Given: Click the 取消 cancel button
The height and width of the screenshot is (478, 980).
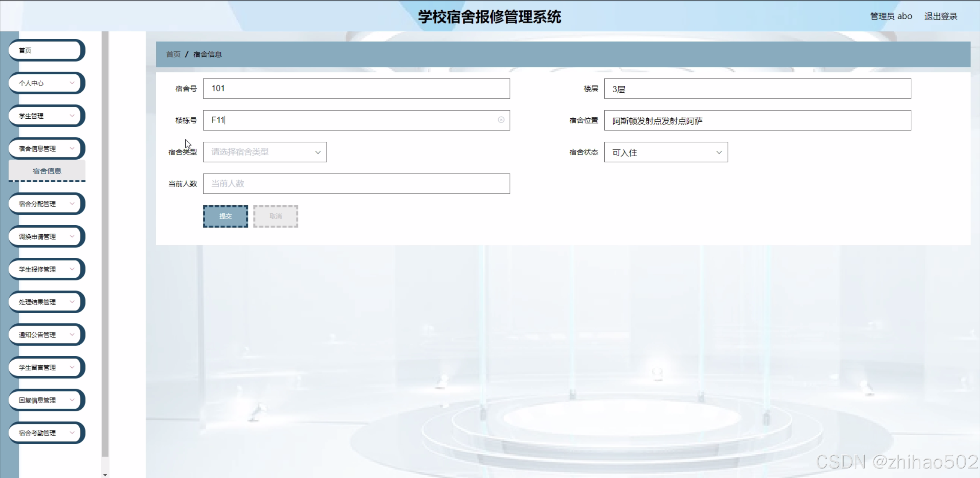Looking at the screenshot, I should coord(275,216).
